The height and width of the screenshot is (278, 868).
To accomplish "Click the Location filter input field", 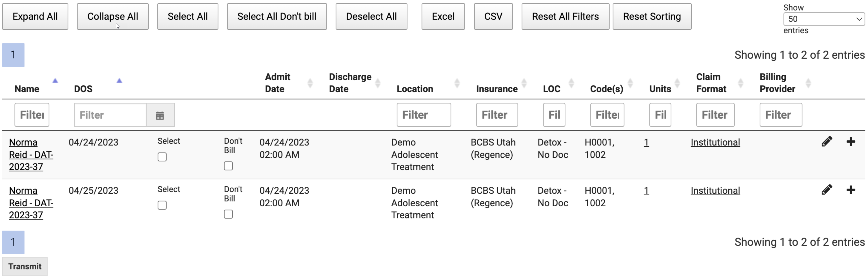I will pos(424,115).
